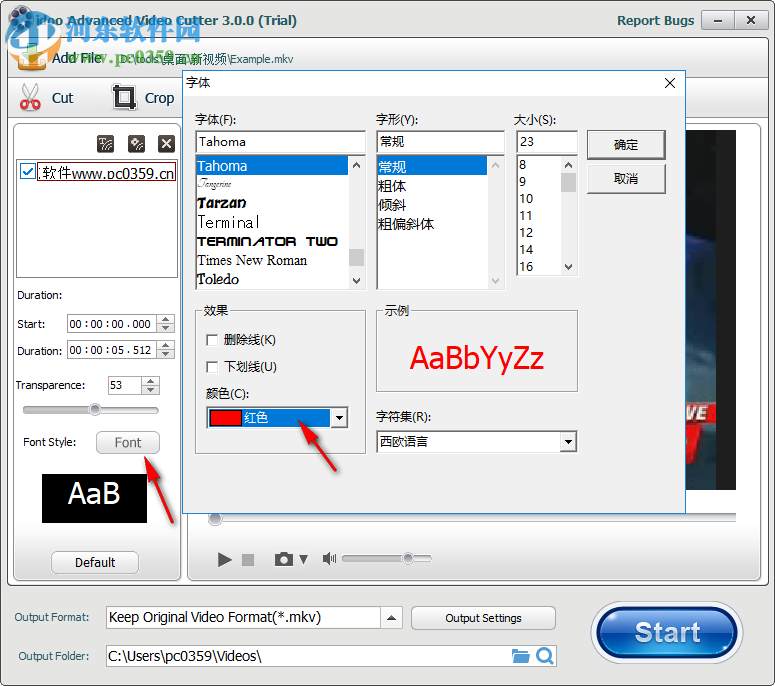The image size is (775, 686).
Task: Click 确定 to confirm the font
Action: 626,145
